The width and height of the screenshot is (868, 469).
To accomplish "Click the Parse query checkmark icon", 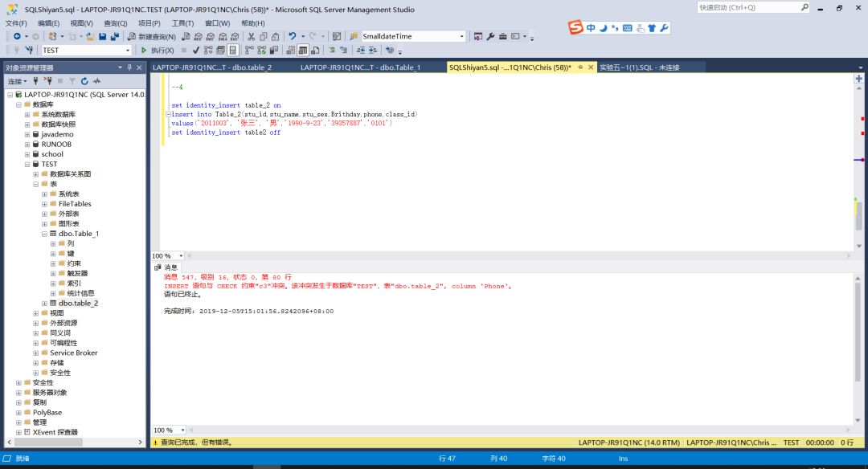I will tap(196, 50).
